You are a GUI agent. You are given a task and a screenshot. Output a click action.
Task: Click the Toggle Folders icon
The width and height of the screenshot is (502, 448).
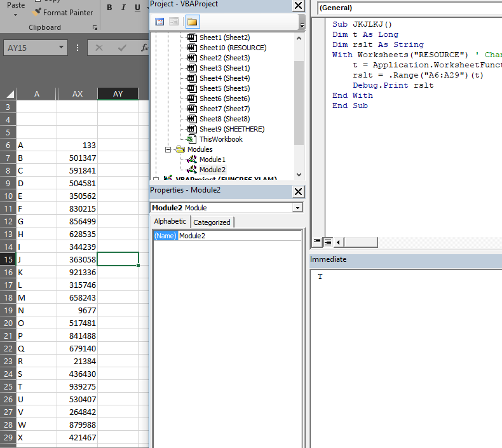click(x=192, y=22)
